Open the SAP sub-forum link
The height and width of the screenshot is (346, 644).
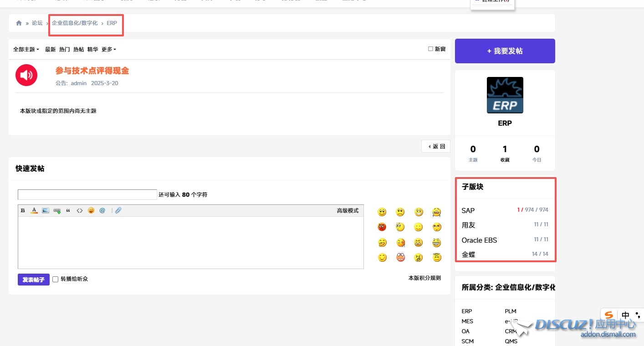(468, 210)
